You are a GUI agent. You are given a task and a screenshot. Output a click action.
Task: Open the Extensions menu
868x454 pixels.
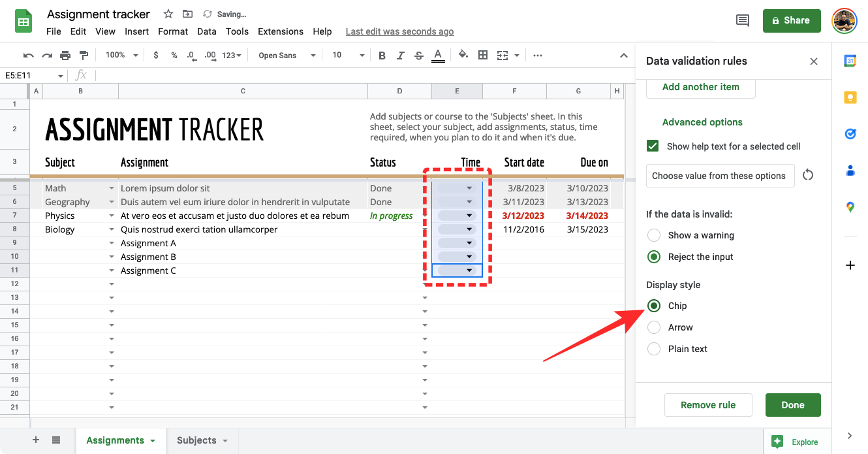click(x=280, y=31)
